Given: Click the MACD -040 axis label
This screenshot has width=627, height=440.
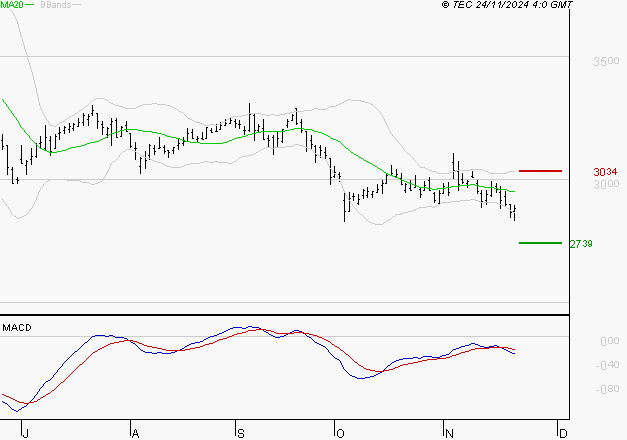Looking at the screenshot, I should pos(607,365).
